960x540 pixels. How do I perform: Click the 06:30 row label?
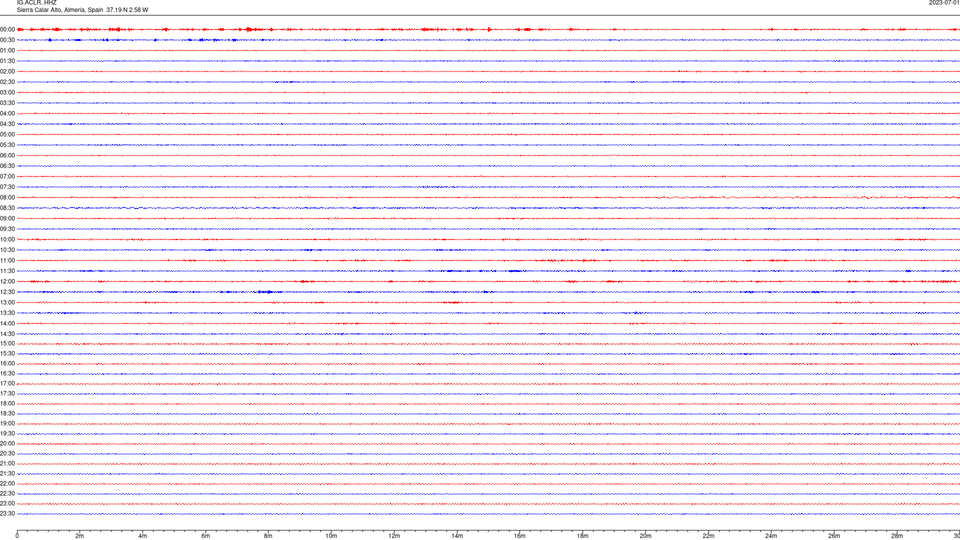(x=7, y=166)
